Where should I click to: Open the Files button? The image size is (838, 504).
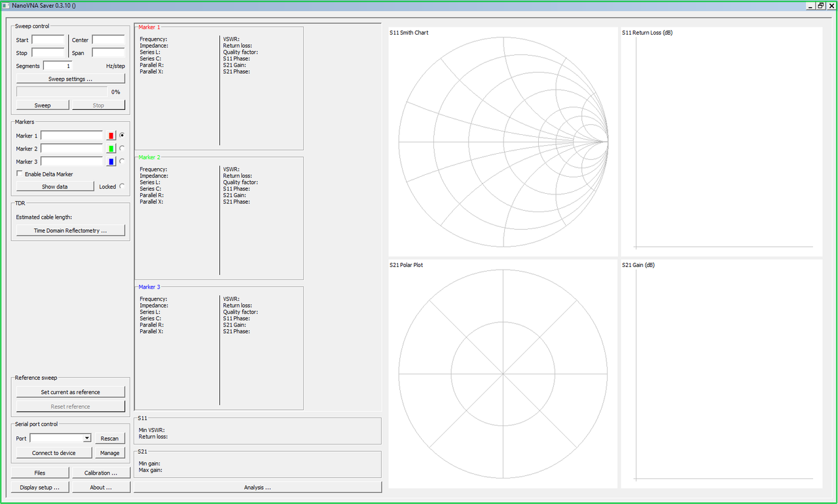40,473
